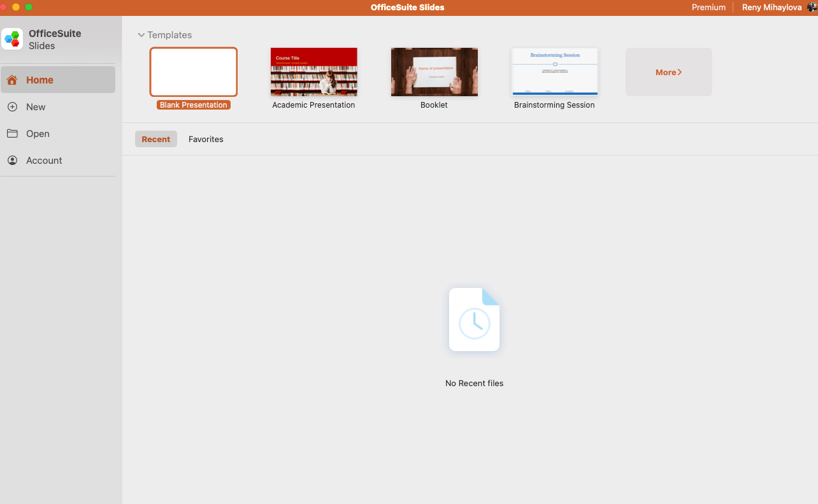Screen dimensions: 818x504
Task: Click the Templates section heading text
Action: tap(169, 35)
